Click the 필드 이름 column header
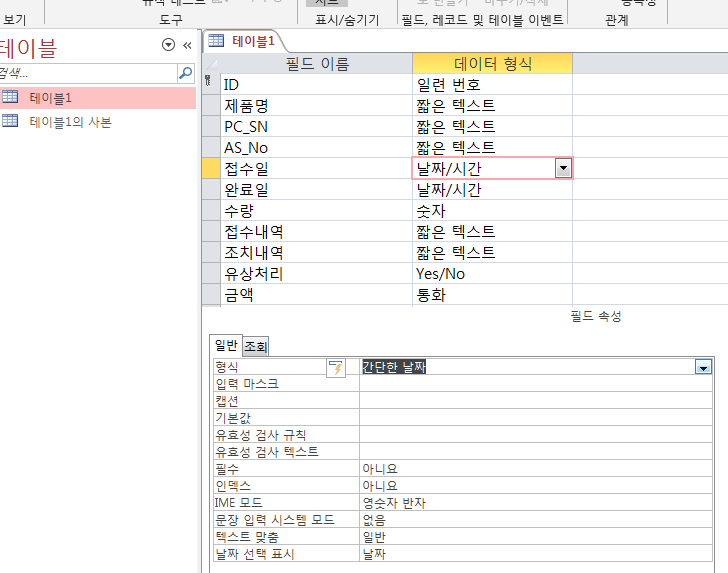The image size is (728, 573). coord(317,64)
